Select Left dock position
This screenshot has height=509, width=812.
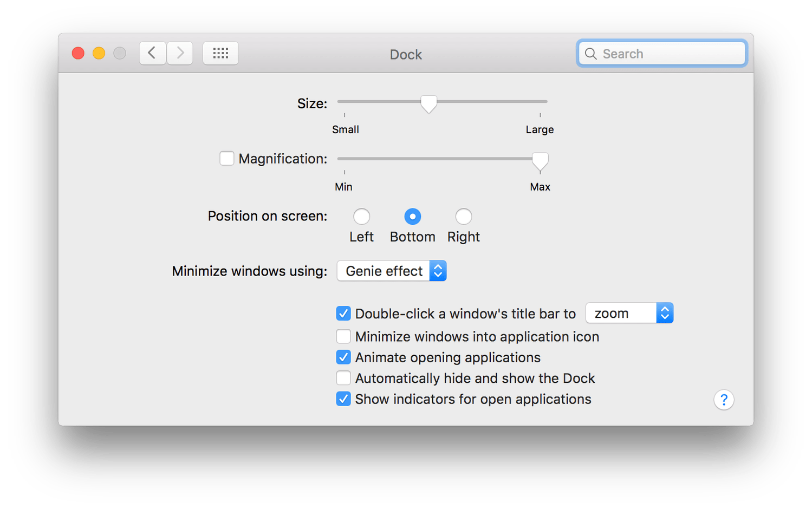point(362,217)
